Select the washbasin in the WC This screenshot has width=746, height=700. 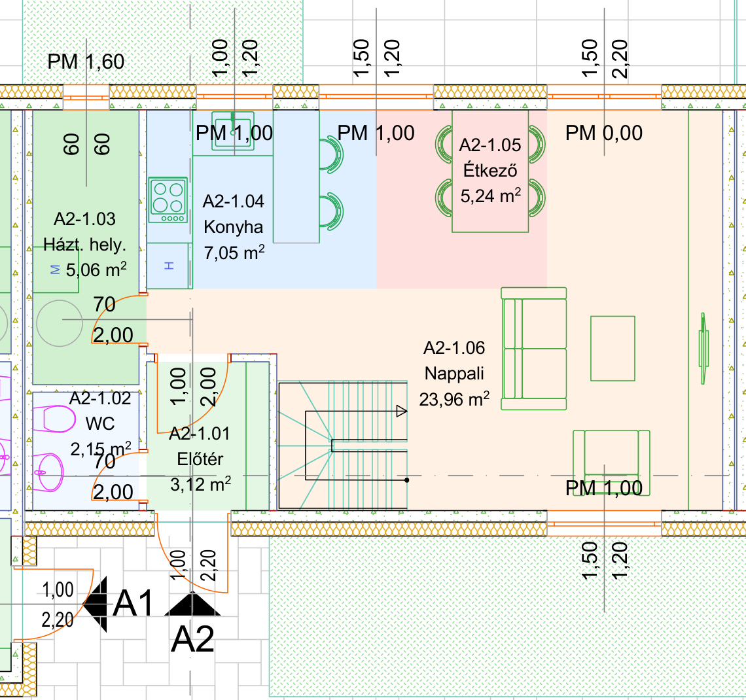click(49, 472)
